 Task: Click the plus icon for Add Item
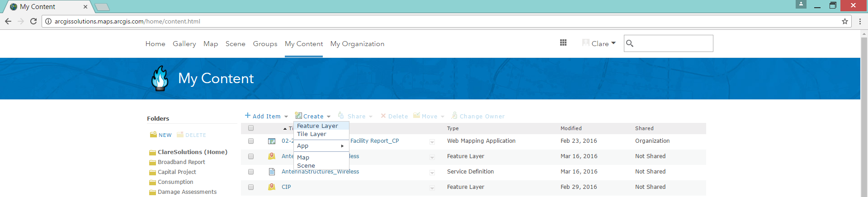pos(248,116)
